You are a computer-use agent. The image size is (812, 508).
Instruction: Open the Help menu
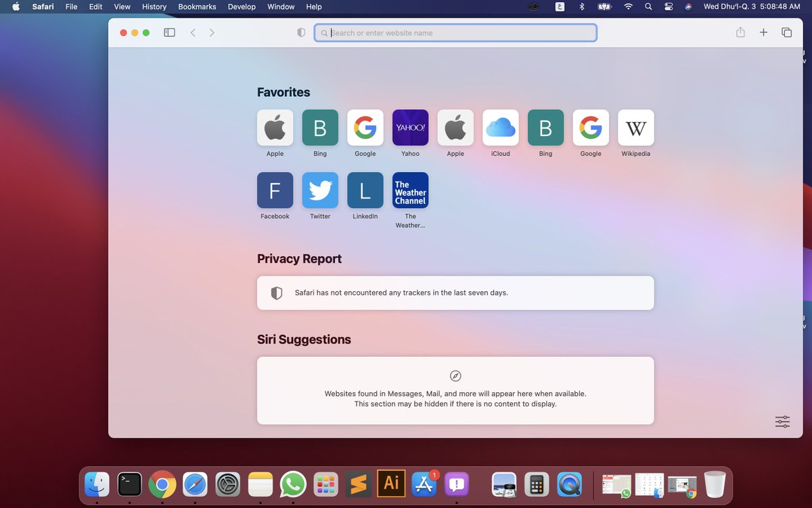pyautogui.click(x=314, y=7)
